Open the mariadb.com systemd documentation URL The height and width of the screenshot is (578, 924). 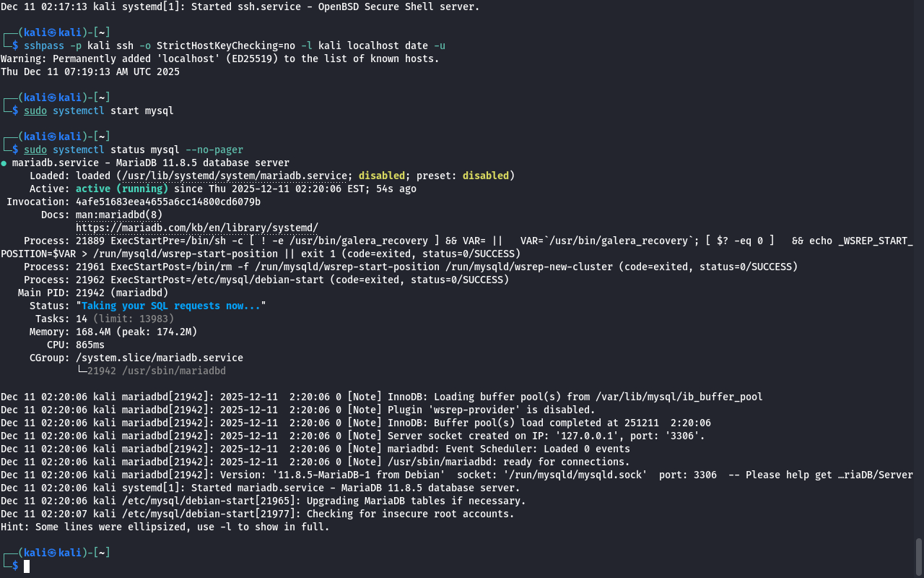coord(196,228)
